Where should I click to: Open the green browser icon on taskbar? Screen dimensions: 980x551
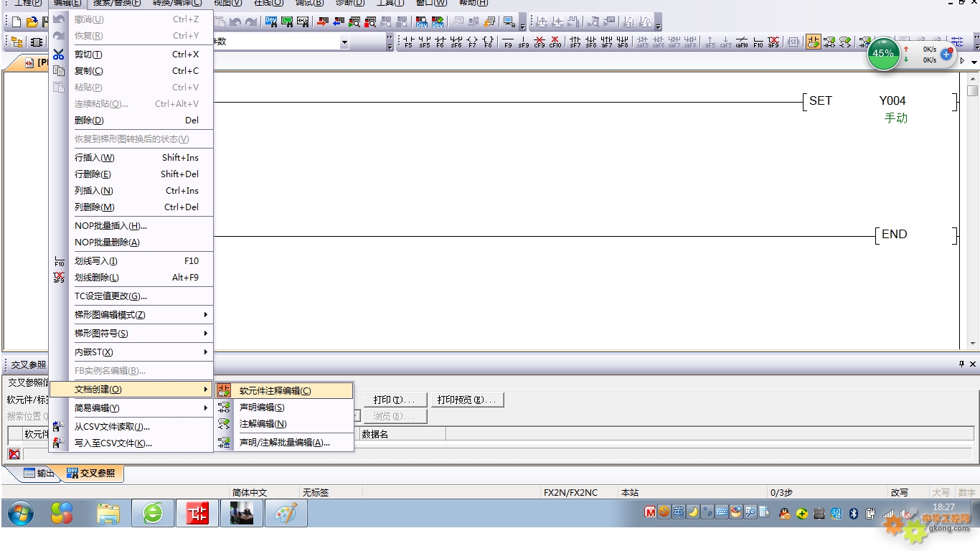tap(153, 514)
